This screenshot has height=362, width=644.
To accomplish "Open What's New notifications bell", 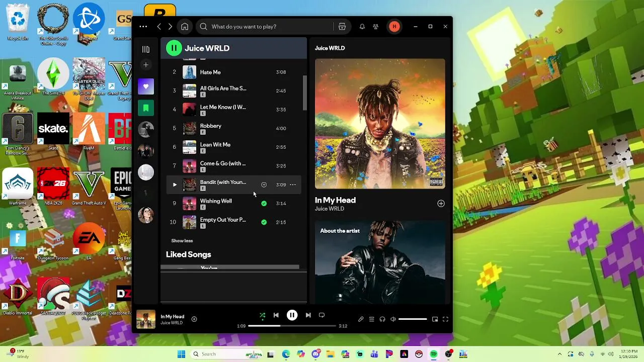I will pos(362,27).
